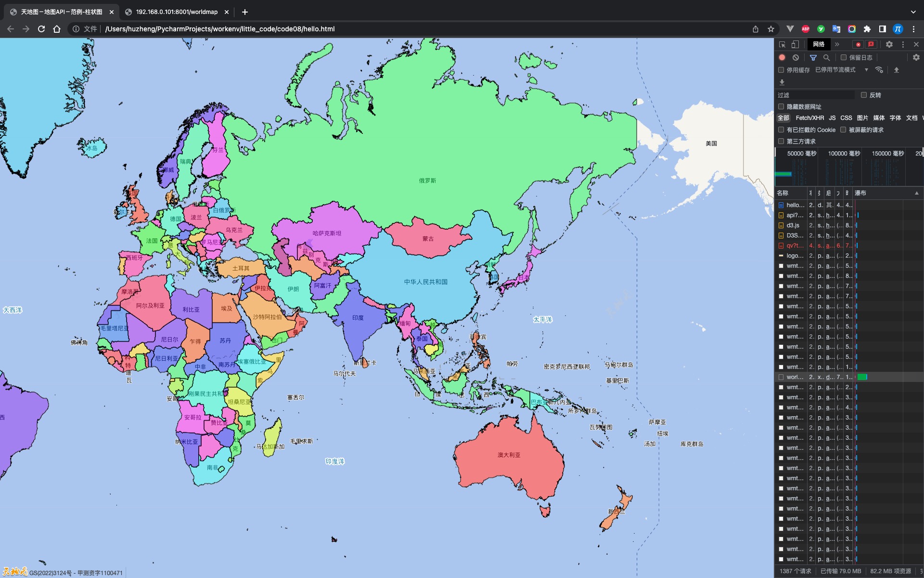Stop recording network log with red button
This screenshot has width=924, height=578.
tap(782, 57)
